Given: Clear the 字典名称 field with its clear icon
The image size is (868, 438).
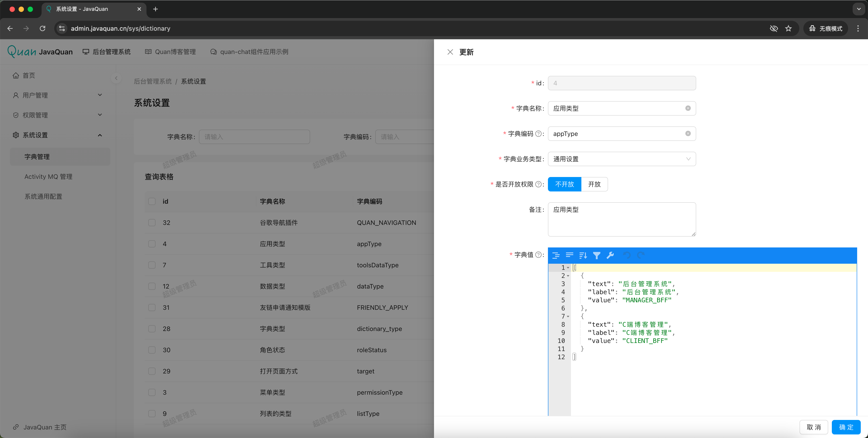Looking at the screenshot, I should (x=688, y=108).
